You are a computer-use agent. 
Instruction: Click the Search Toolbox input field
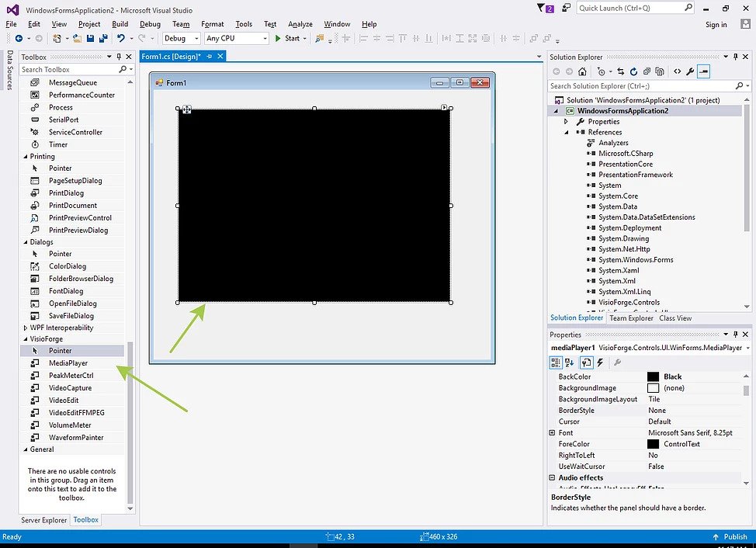point(68,69)
